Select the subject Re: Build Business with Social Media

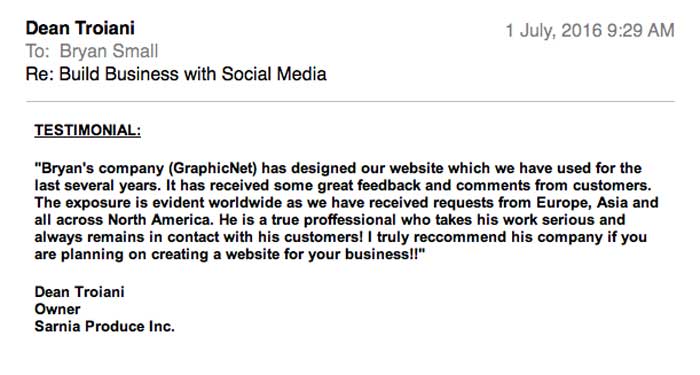pos(176,74)
